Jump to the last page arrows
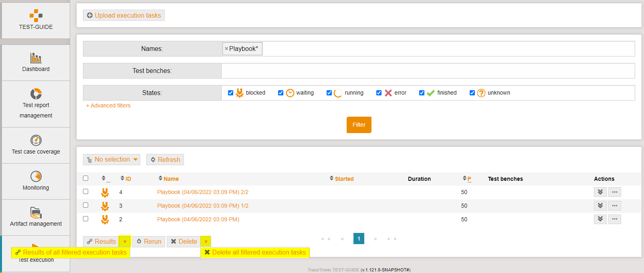This screenshot has height=273, width=644. point(392,239)
